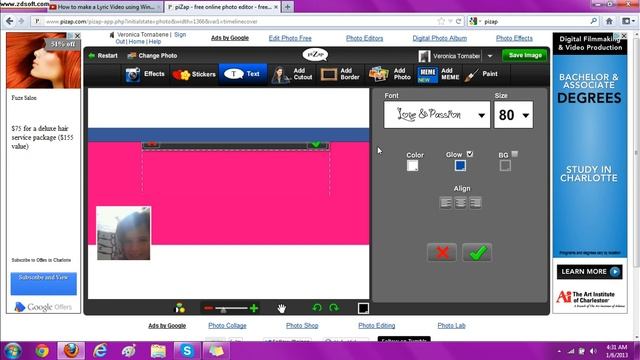Open the white text Color swatch
This screenshot has height=360, width=640.
click(x=413, y=166)
